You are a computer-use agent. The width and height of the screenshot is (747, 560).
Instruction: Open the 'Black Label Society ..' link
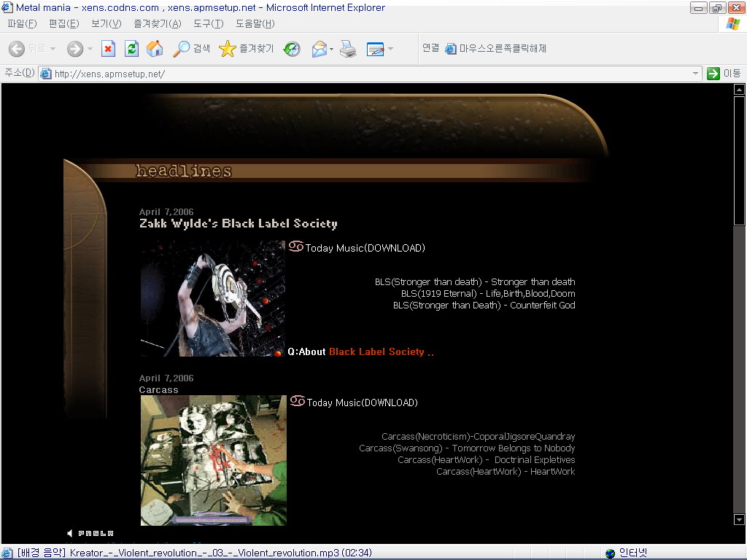click(x=381, y=351)
